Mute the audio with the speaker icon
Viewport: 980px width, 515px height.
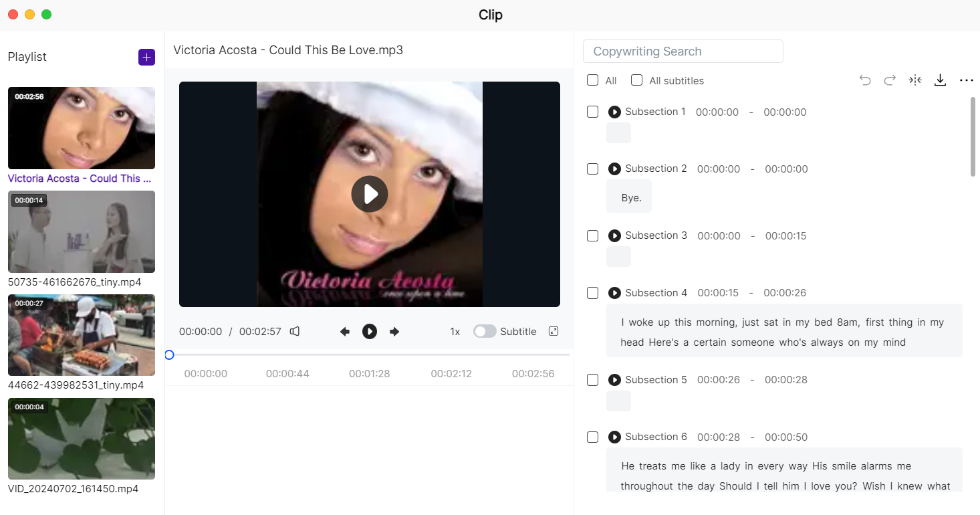tap(295, 332)
